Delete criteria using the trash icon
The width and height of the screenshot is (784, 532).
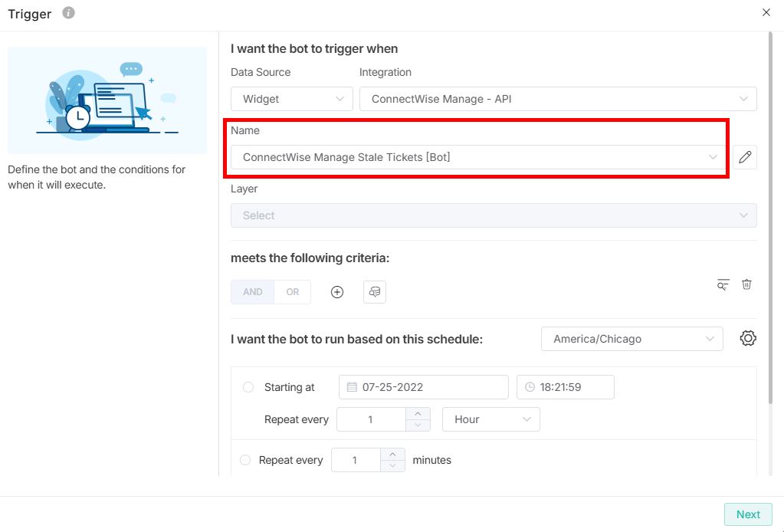[x=746, y=284]
